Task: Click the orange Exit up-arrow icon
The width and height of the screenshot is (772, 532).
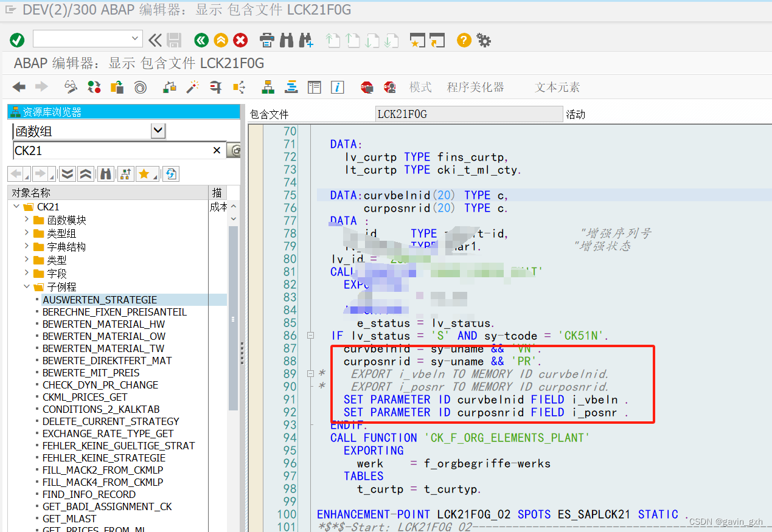Action: click(x=221, y=40)
